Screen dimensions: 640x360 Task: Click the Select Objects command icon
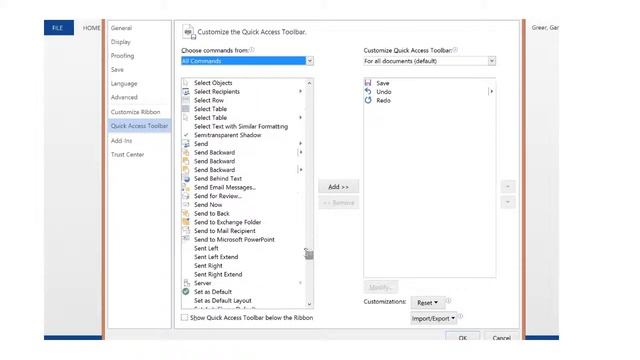click(186, 83)
